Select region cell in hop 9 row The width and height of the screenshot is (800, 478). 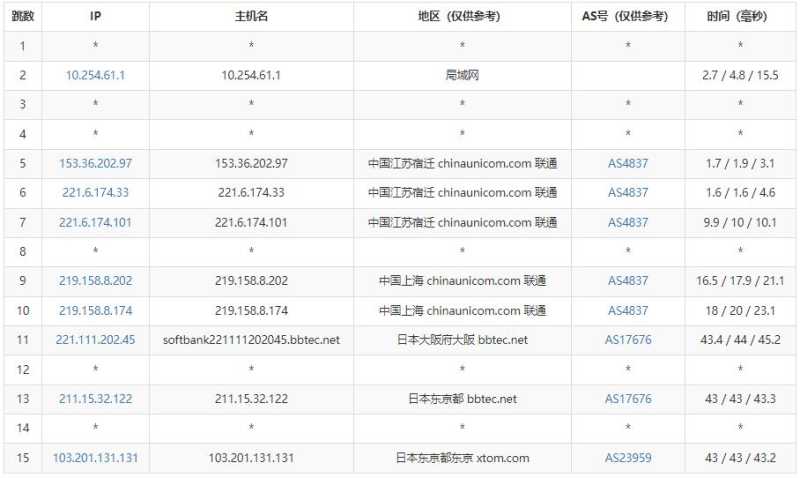click(462, 281)
